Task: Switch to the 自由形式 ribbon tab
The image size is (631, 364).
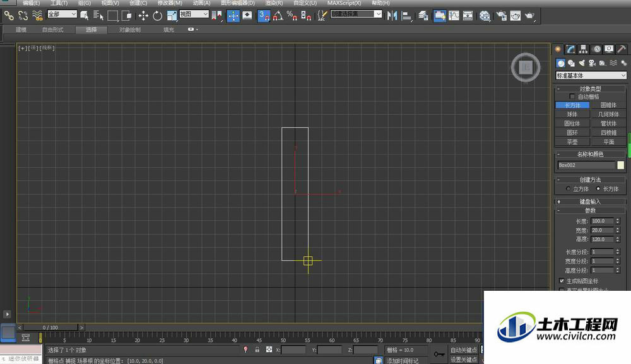Action: pos(53,30)
